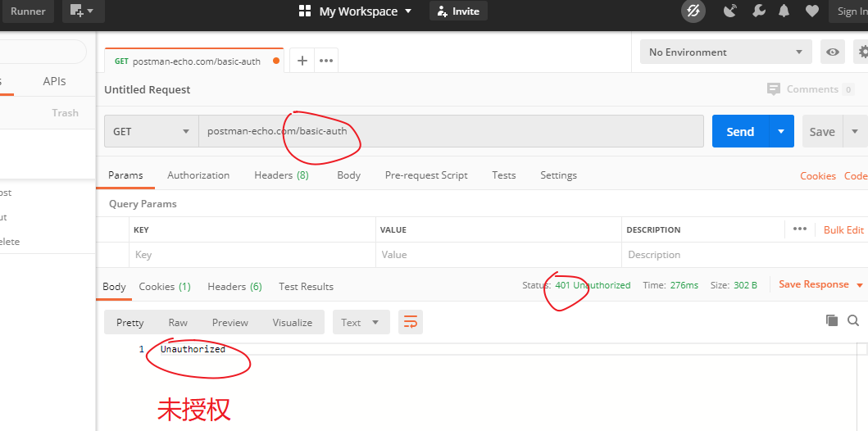The image size is (868, 431).
Task: Select the Raw view
Action: [178, 323]
